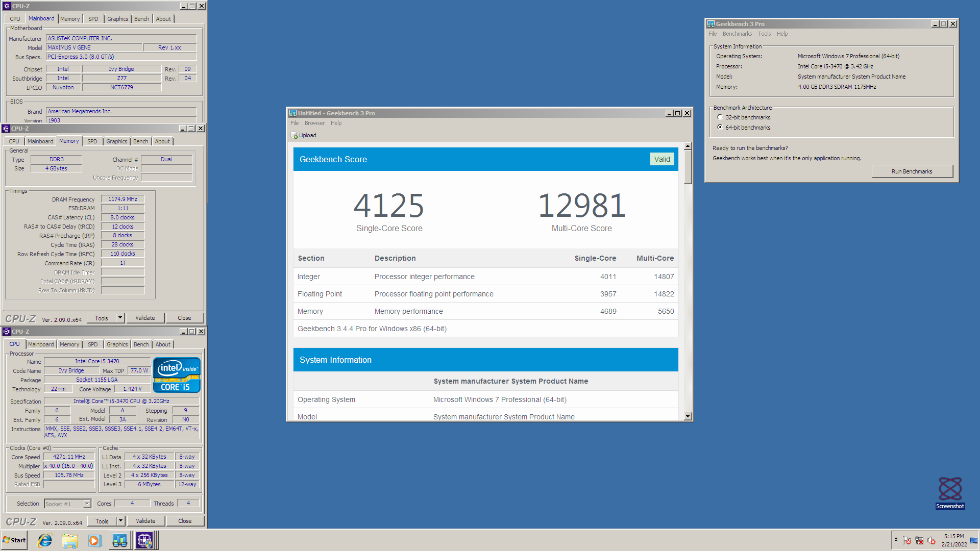Open Windows Explorer folder icon in taskbar
Image resolution: width=980 pixels, height=551 pixels.
(x=70, y=540)
